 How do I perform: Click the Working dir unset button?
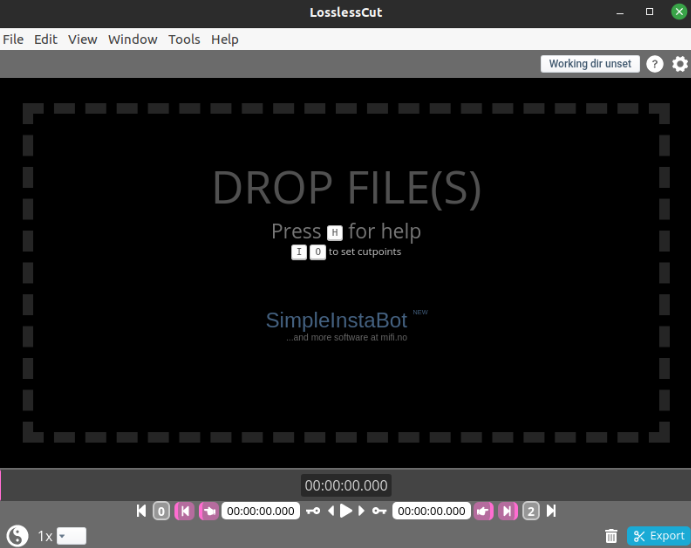[590, 64]
